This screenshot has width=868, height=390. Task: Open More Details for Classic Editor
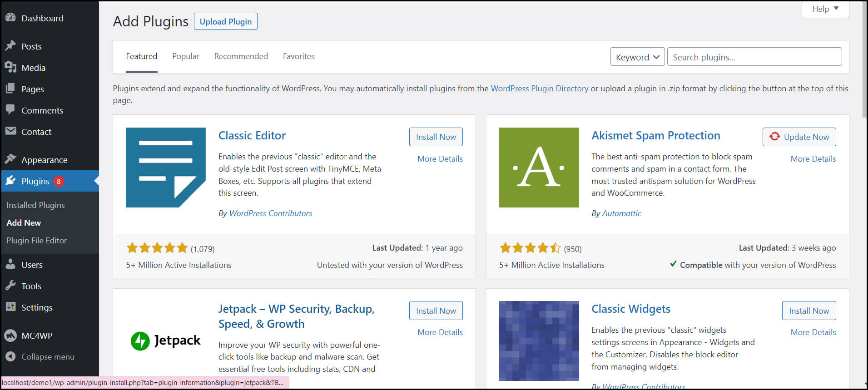tap(440, 159)
